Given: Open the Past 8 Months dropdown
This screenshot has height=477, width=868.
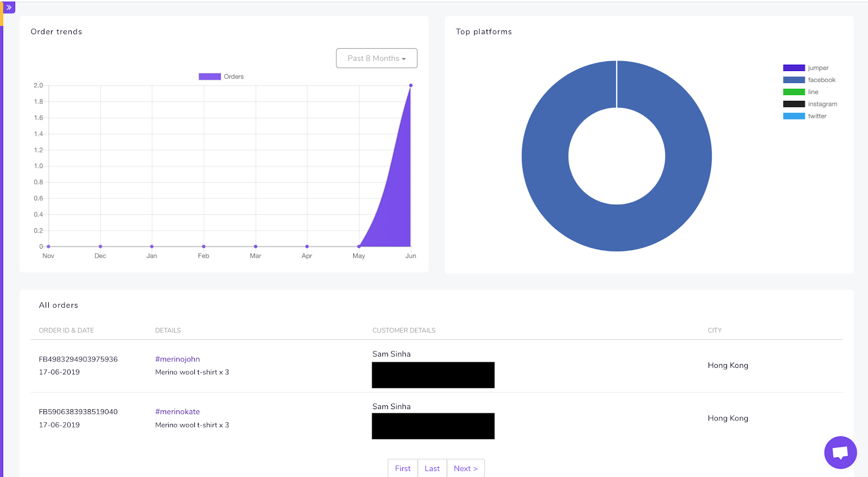Looking at the screenshot, I should coord(376,58).
